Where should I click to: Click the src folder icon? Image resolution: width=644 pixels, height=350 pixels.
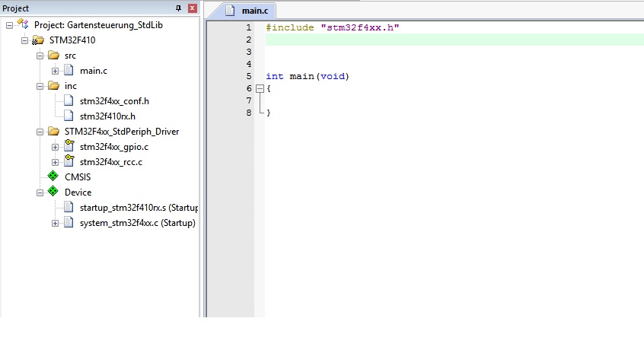pos(53,55)
